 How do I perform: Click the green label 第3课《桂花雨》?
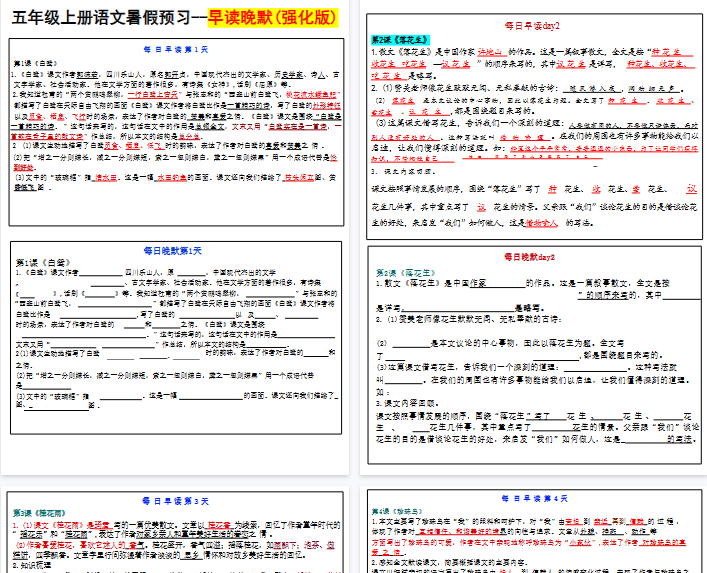point(39,513)
